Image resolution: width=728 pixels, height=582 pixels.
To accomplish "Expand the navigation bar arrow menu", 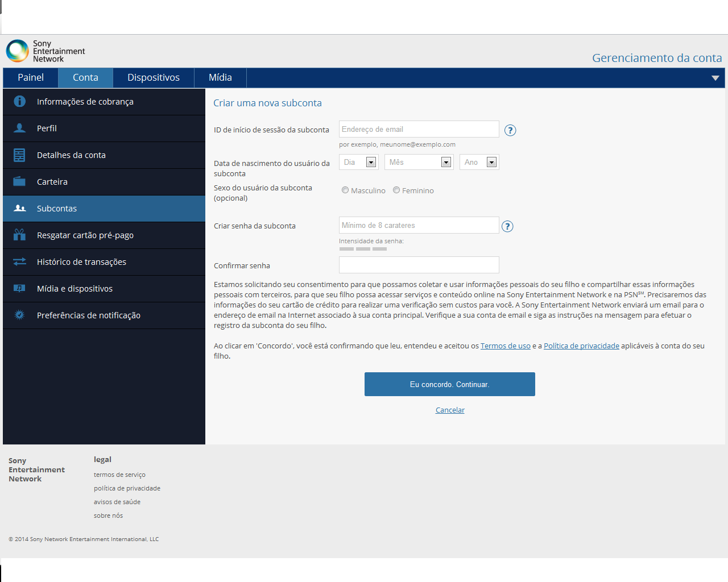I will point(715,78).
